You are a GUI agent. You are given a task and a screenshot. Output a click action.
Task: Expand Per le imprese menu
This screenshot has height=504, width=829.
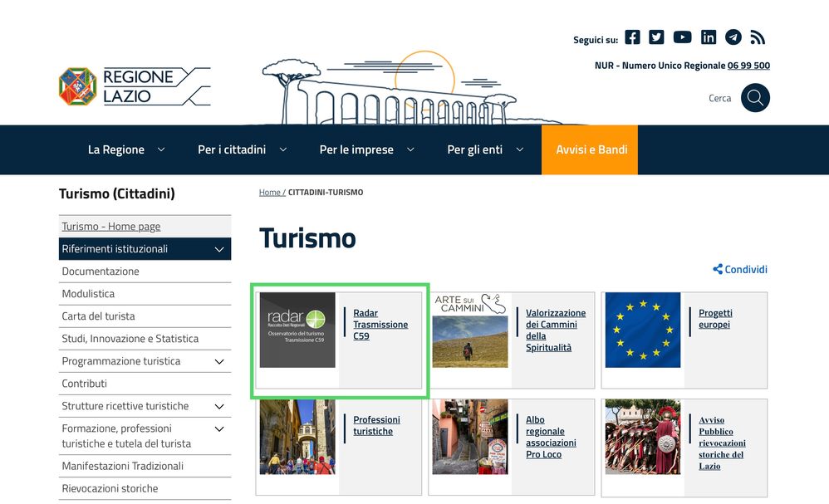coord(367,149)
